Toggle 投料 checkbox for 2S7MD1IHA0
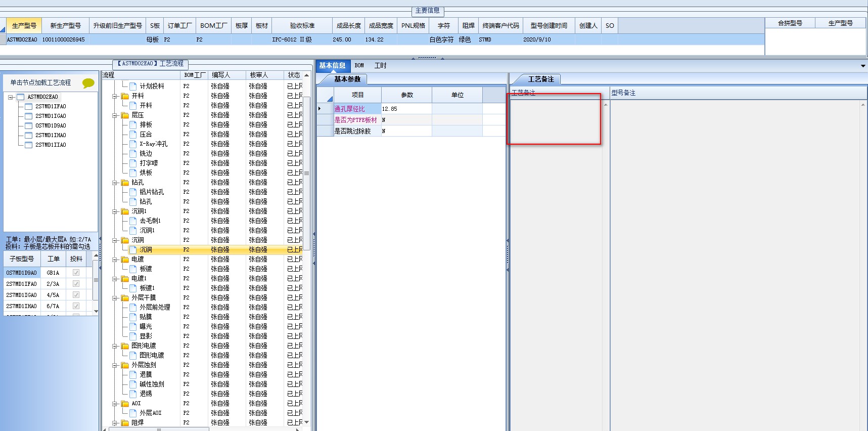Image resolution: width=868 pixels, height=431 pixels. 76,306
